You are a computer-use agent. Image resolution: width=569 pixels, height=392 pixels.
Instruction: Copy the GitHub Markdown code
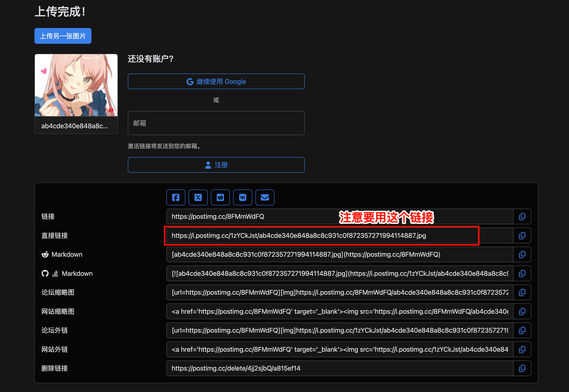[522, 273]
